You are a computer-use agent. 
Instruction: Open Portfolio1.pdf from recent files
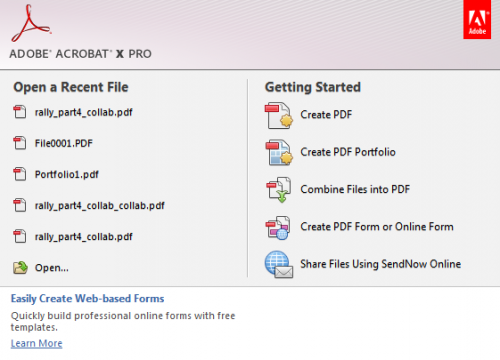coord(67,174)
